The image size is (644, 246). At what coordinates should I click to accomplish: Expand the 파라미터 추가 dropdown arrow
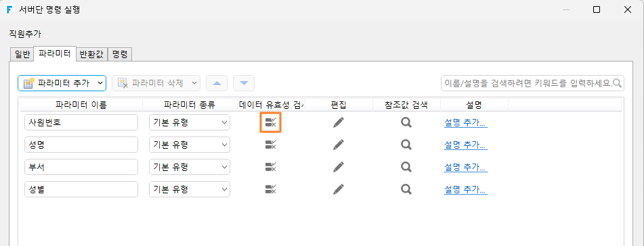coord(100,83)
